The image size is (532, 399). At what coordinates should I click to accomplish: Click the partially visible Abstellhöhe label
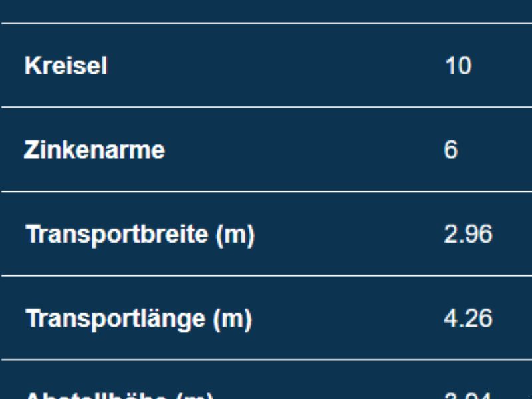coord(120,395)
